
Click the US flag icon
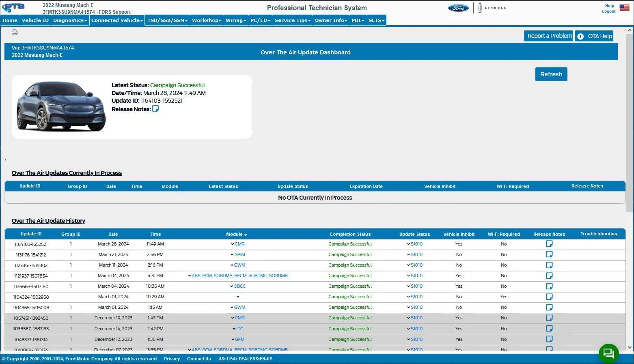(x=624, y=8)
